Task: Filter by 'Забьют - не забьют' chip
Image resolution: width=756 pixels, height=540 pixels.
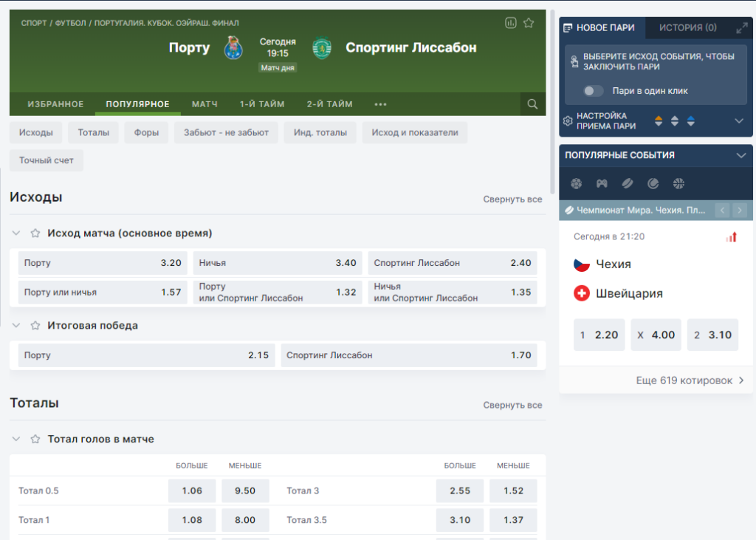Action: [x=226, y=133]
